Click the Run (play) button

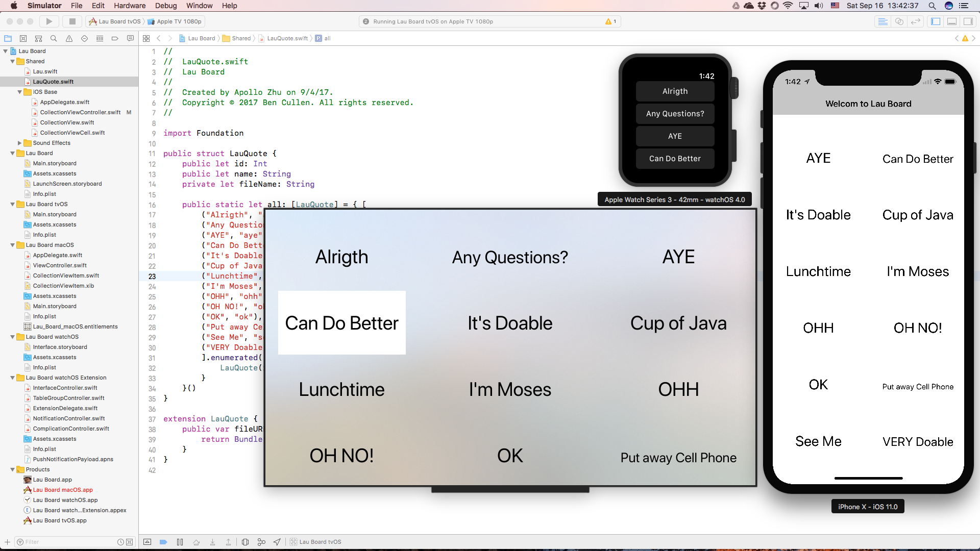coord(49,21)
